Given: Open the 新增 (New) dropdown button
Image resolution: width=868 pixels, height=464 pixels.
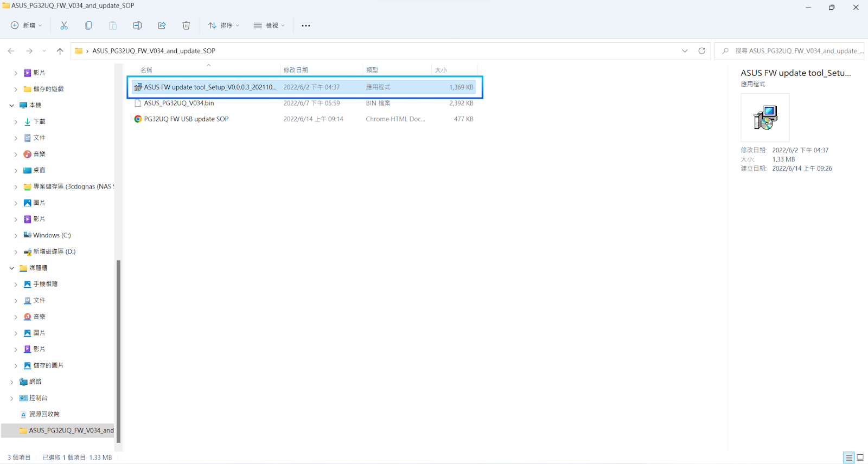Looking at the screenshot, I should click(27, 25).
